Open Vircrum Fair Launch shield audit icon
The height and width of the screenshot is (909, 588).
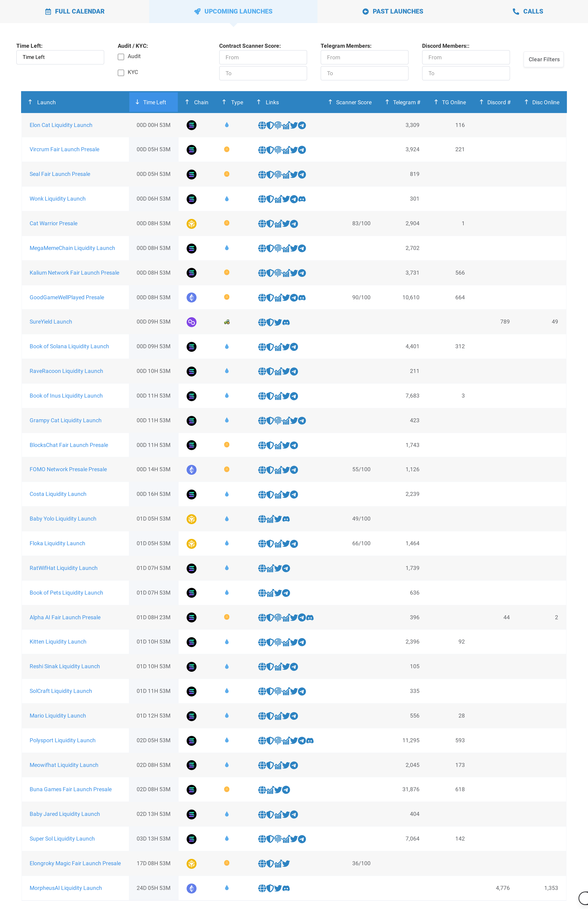click(x=270, y=150)
